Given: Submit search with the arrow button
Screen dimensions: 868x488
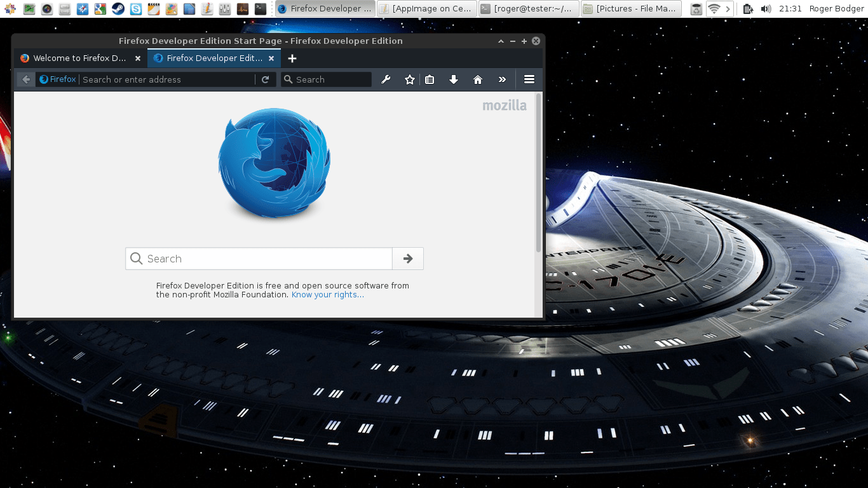Looking at the screenshot, I should click(x=408, y=259).
